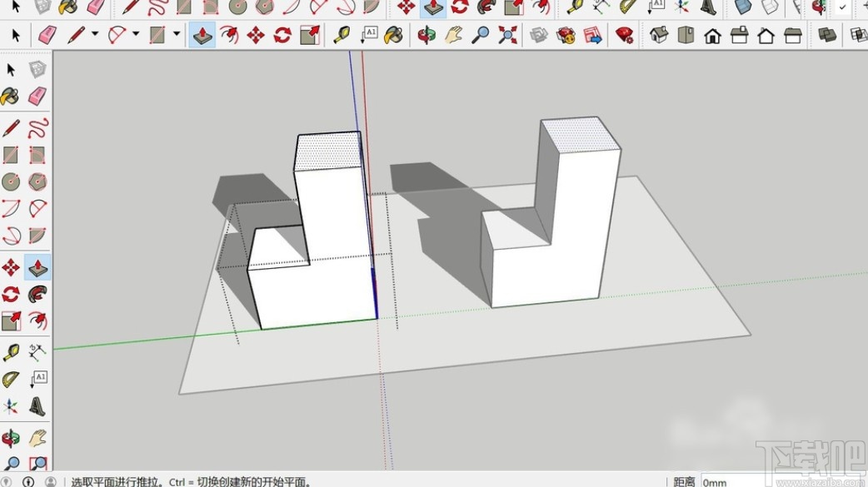Switch to the Front view house icon
Screen dimensions: 868x487
click(x=711, y=36)
